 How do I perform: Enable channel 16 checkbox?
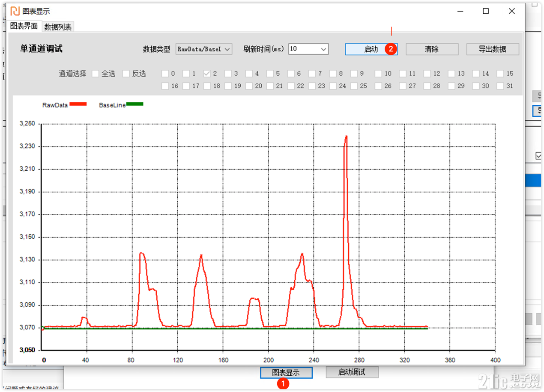pos(165,86)
